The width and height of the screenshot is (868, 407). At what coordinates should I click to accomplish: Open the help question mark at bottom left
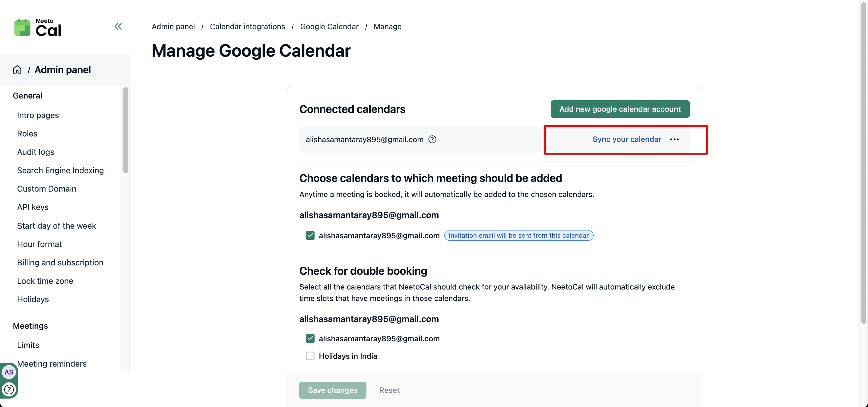tap(9, 390)
